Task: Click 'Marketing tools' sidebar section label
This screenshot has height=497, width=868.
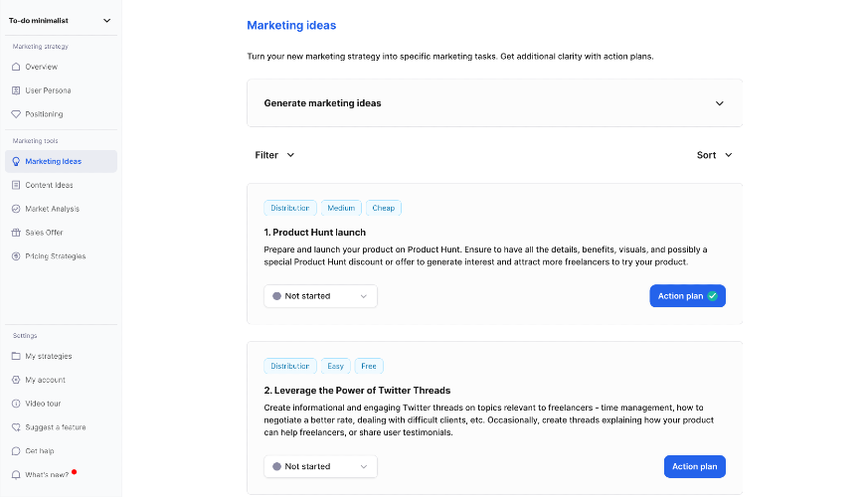Action: (36, 140)
